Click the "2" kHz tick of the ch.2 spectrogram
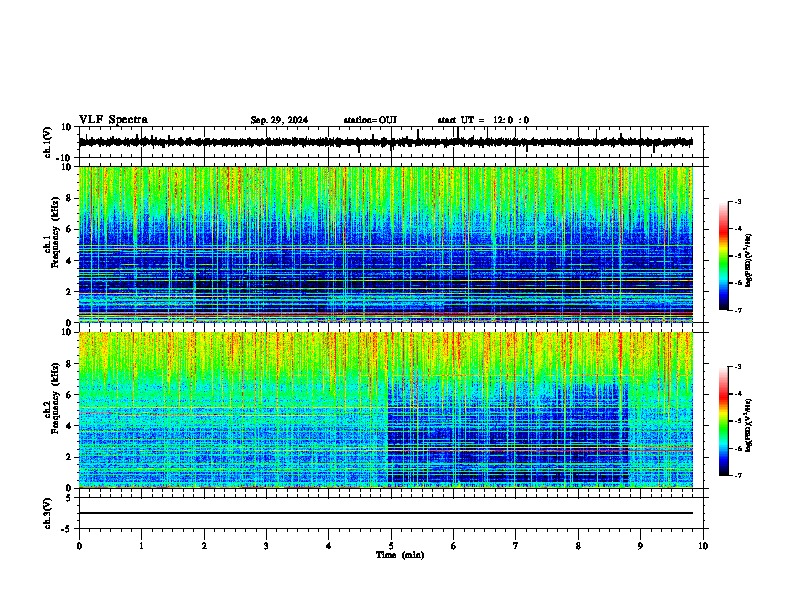 click(69, 457)
